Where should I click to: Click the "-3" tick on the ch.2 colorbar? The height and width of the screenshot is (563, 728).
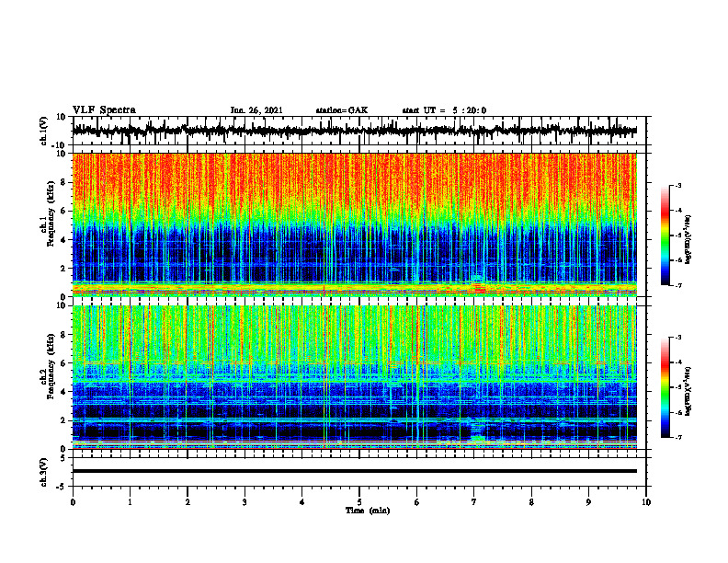coord(678,338)
